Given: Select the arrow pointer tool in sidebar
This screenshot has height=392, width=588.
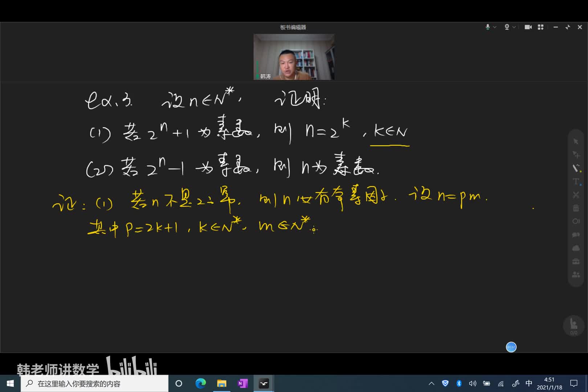Looking at the screenshot, I should [x=576, y=141].
